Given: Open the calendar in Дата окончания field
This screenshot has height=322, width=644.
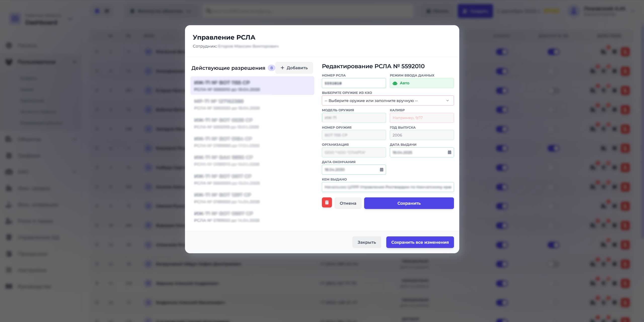Looking at the screenshot, I should pos(382,170).
